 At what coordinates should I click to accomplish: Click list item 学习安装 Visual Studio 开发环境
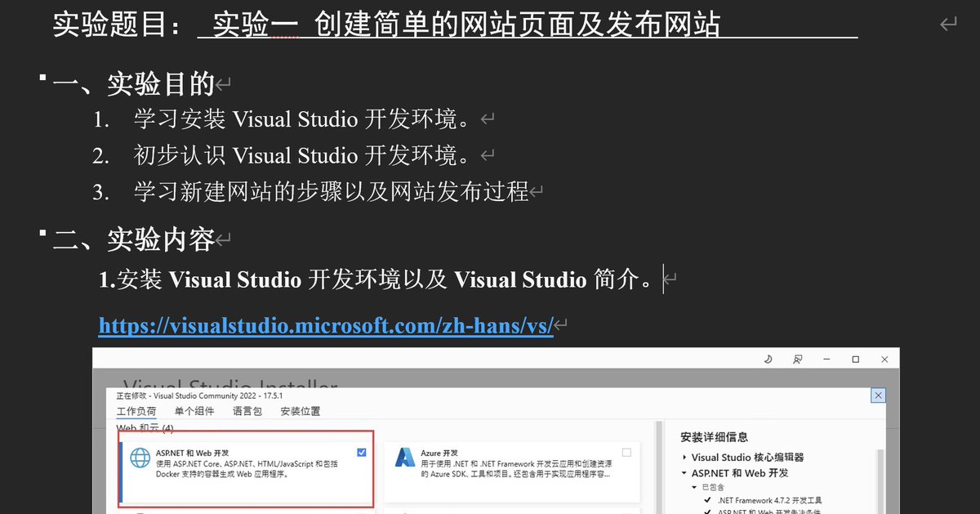click(x=302, y=119)
